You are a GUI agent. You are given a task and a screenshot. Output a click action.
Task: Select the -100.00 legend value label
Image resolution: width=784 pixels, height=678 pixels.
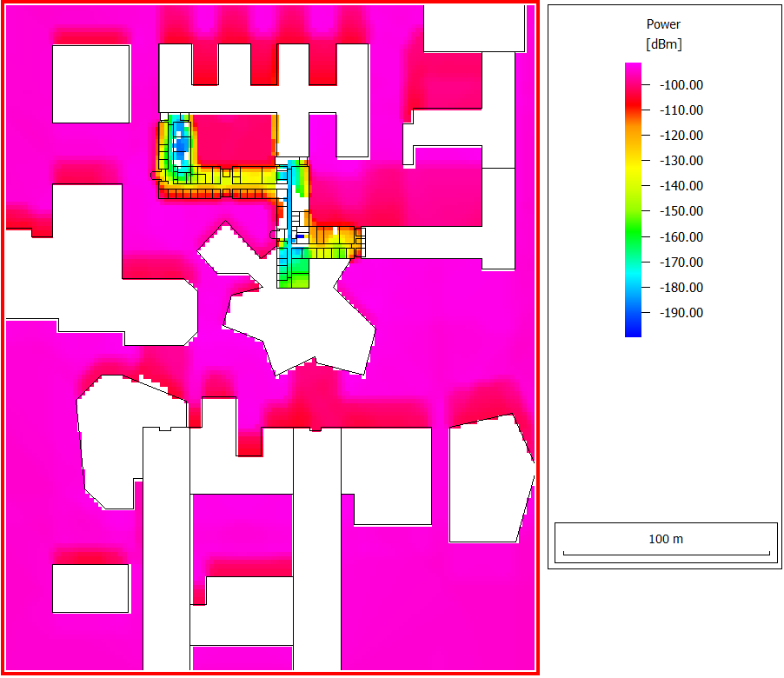tap(681, 85)
